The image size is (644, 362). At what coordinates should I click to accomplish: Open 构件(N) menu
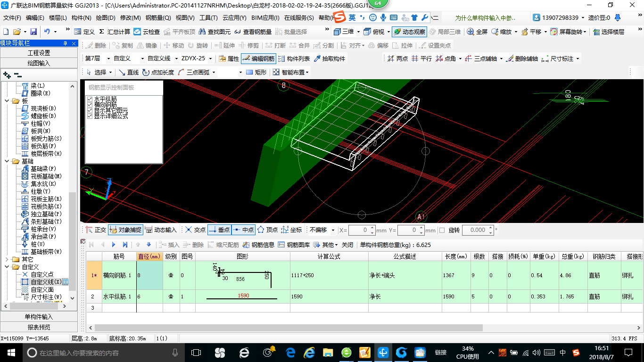click(x=82, y=18)
